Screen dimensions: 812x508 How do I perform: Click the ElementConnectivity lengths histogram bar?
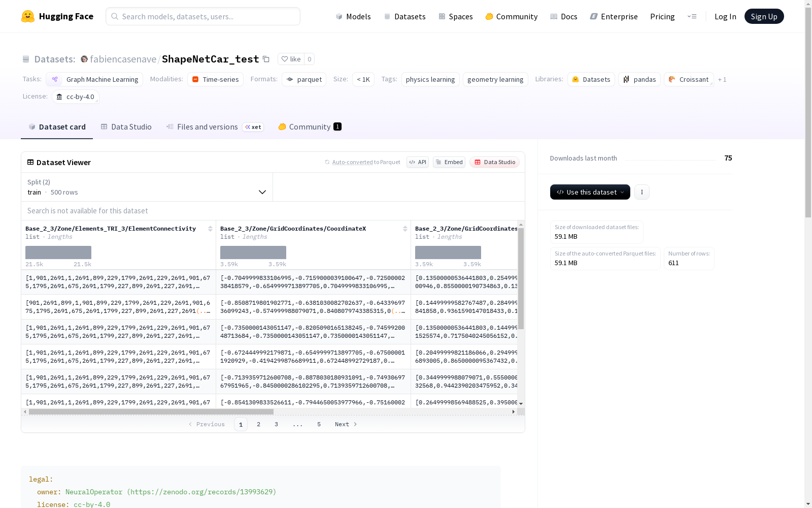tap(58, 252)
